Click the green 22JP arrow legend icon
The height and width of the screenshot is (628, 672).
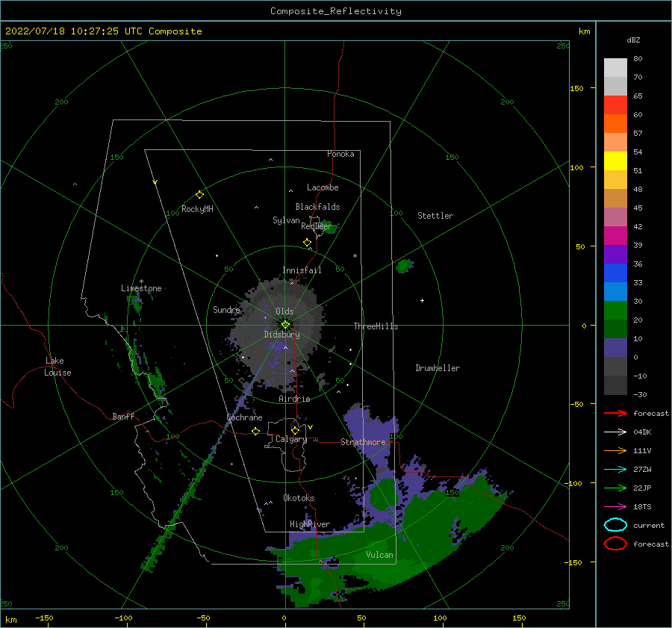coord(615,488)
